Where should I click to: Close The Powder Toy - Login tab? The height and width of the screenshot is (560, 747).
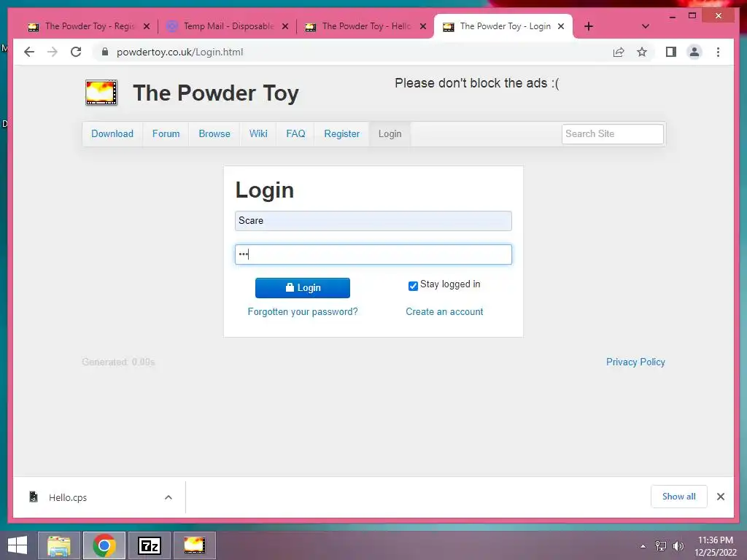click(561, 27)
